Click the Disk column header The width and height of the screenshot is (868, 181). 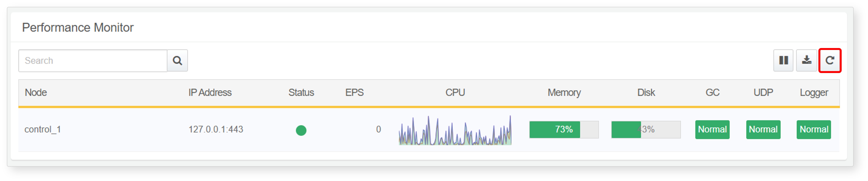646,93
